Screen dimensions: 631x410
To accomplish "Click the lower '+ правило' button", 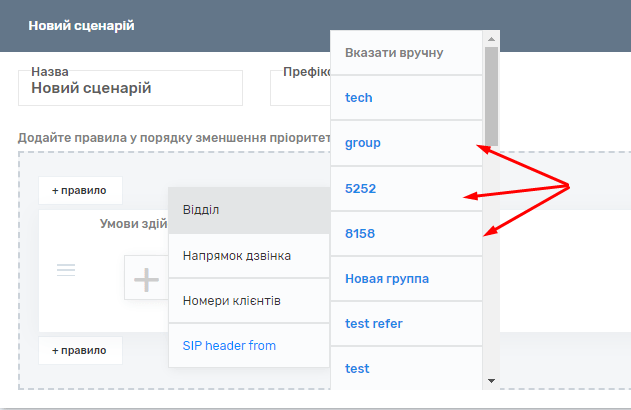I will coord(80,350).
